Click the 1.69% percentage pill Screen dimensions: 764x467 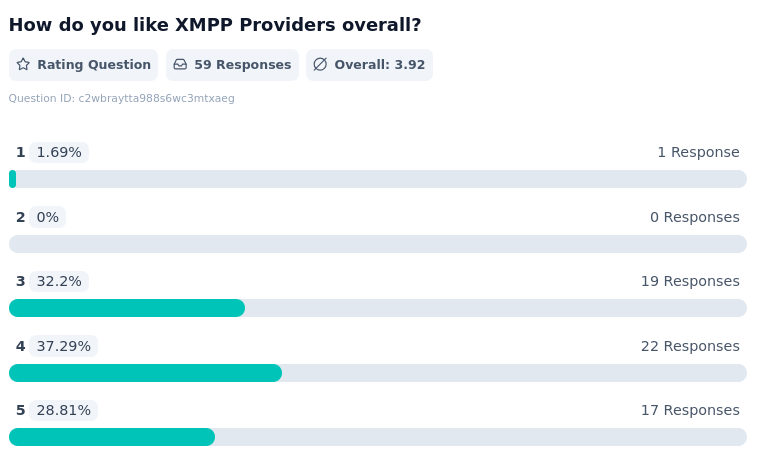pos(59,152)
